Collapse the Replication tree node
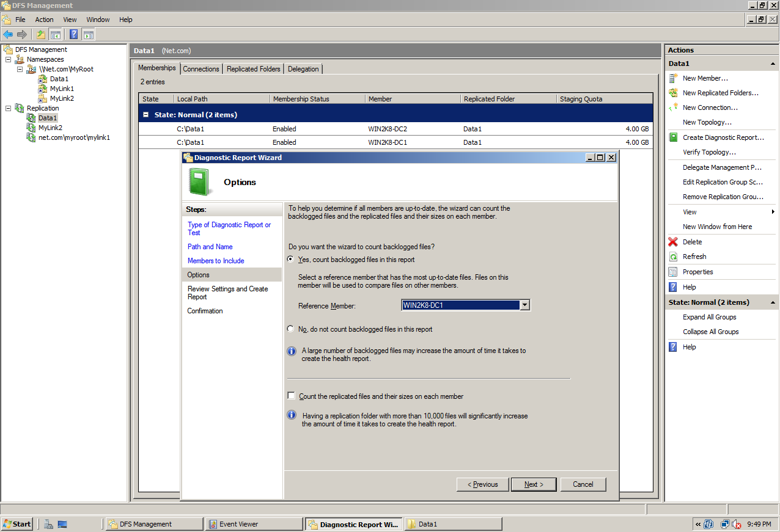780x532 pixels. [x=9, y=108]
